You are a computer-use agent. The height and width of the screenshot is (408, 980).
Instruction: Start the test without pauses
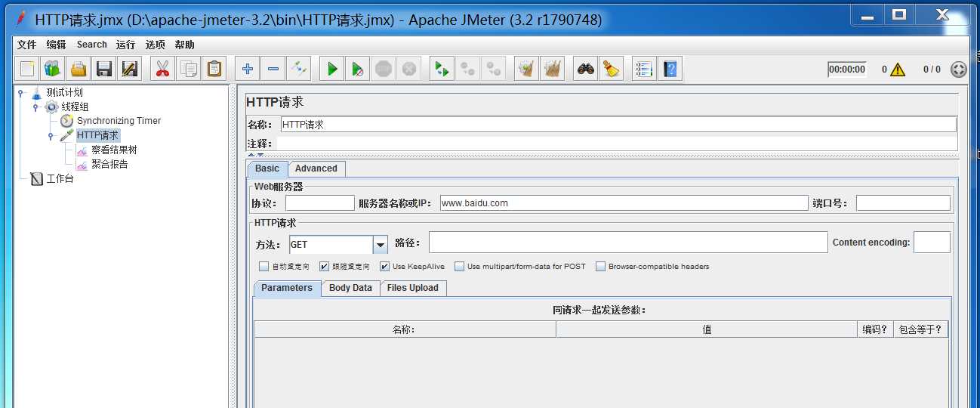point(357,69)
